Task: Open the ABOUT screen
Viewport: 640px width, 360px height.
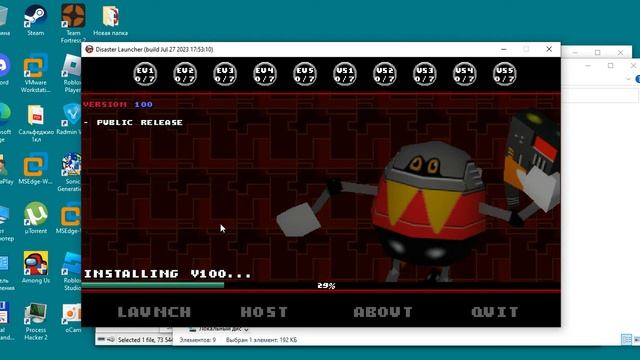Action: [x=383, y=312]
